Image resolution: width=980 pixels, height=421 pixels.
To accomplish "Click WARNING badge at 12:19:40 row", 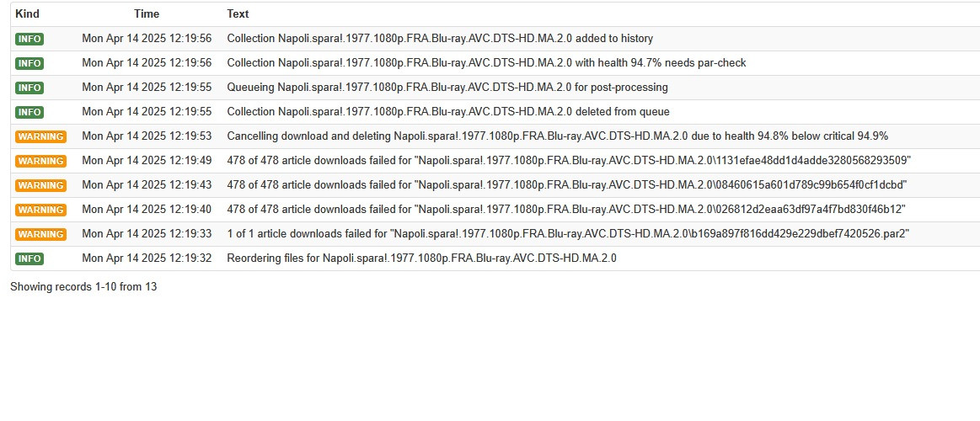I will pyautogui.click(x=40, y=210).
